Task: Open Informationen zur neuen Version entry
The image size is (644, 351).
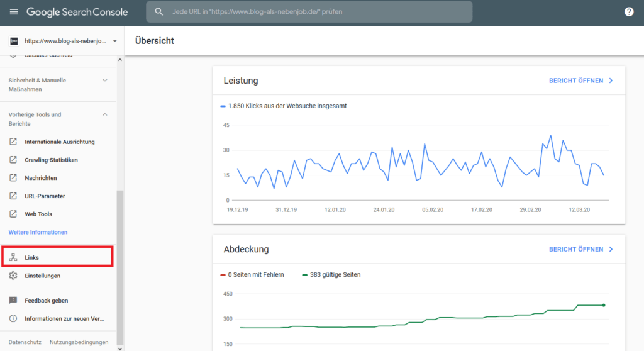Action: [x=64, y=318]
